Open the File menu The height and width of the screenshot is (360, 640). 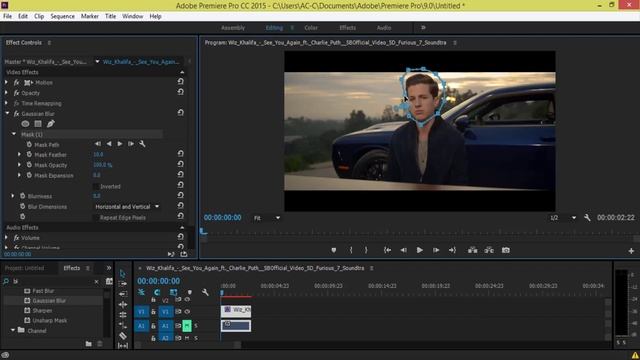coord(7,16)
